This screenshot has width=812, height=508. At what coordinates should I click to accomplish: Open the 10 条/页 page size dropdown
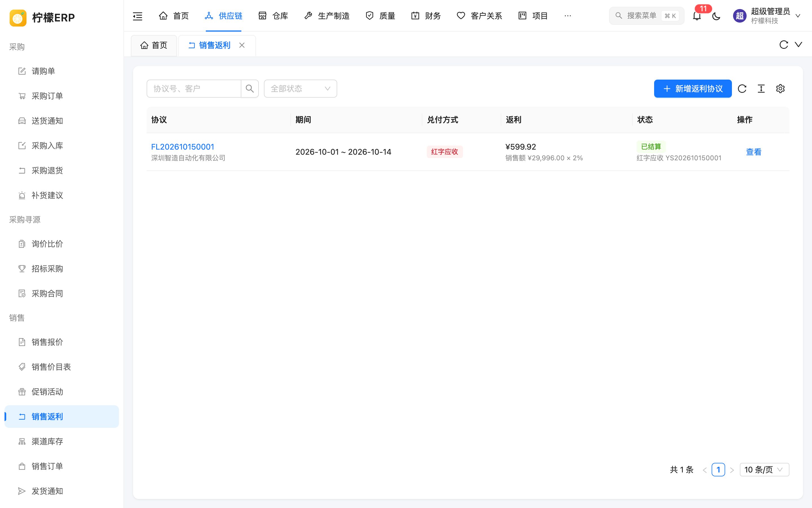(x=764, y=470)
